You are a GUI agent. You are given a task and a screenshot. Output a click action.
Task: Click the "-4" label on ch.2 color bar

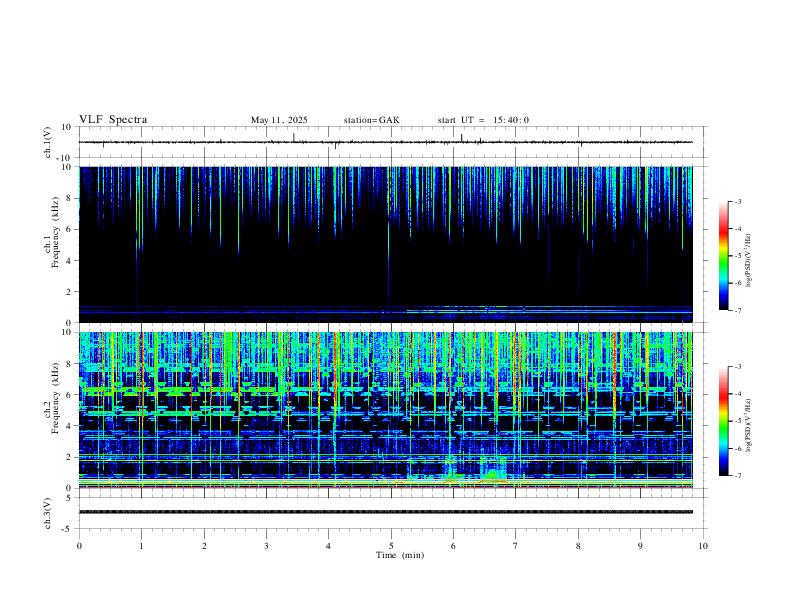click(737, 393)
